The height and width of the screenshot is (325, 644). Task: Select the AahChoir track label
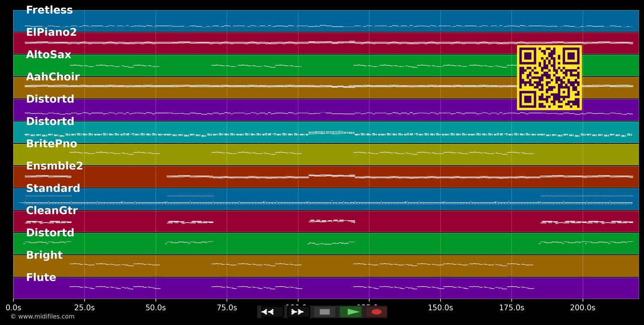coord(53,77)
